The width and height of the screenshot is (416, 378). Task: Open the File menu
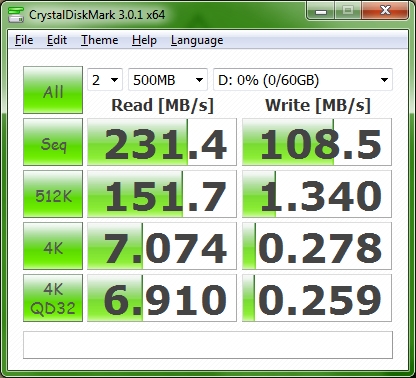[x=24, y=40]
